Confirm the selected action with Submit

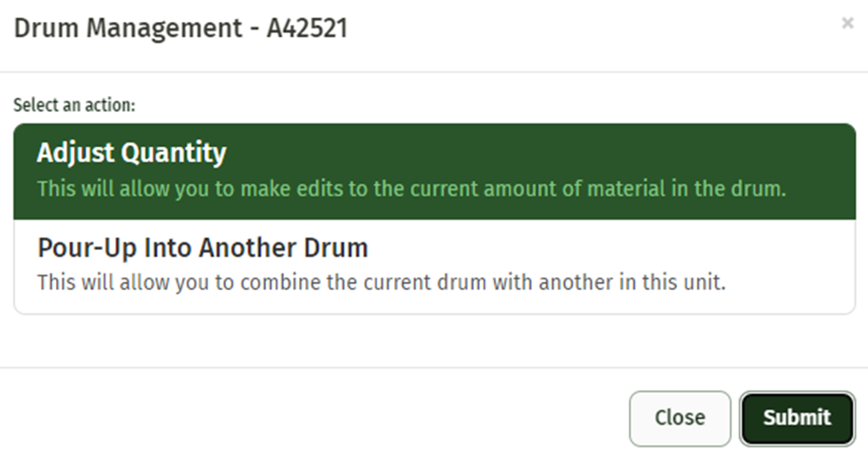coord(797,418)
